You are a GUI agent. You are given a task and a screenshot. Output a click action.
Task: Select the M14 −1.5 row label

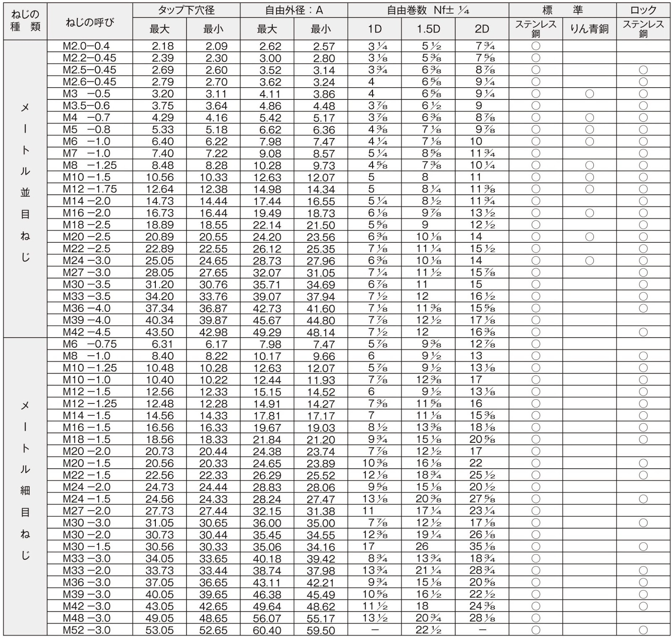(86, 416)
